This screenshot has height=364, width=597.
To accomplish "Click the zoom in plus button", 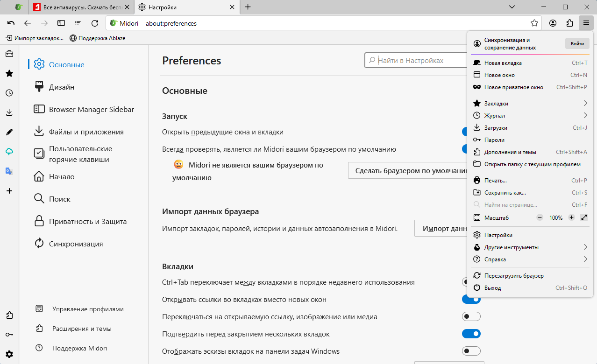I will (x=571, y=217).
